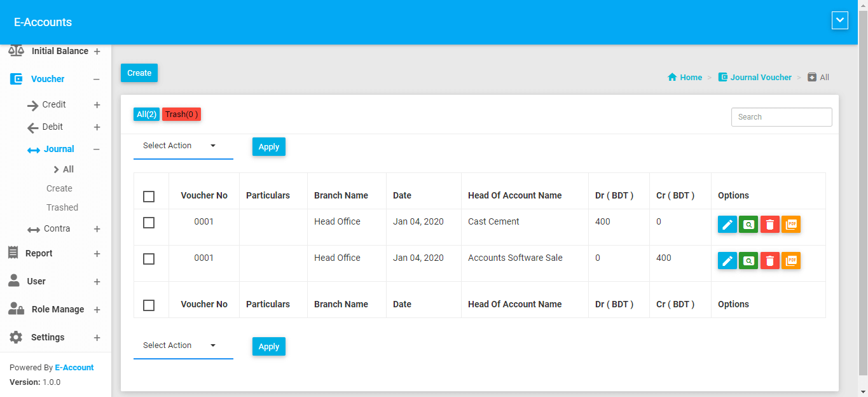
Task: Toggle the select-all checkbox in table header
Action: [149, 197]
